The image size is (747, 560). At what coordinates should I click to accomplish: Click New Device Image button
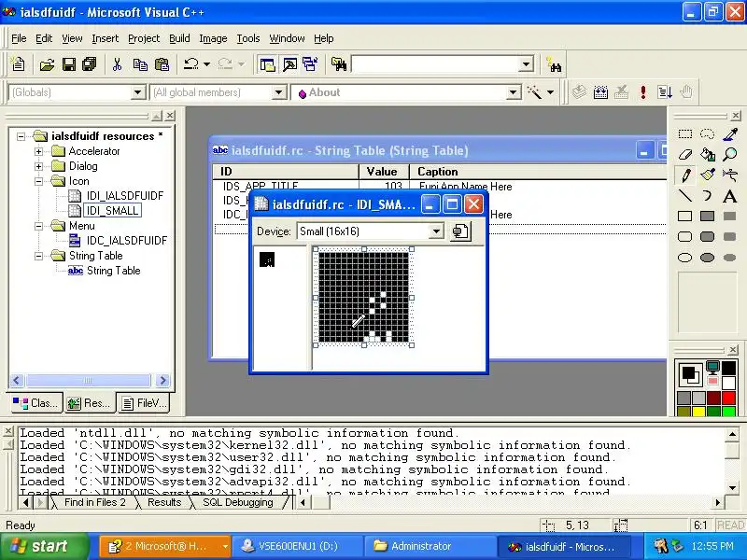coord(460,231)
